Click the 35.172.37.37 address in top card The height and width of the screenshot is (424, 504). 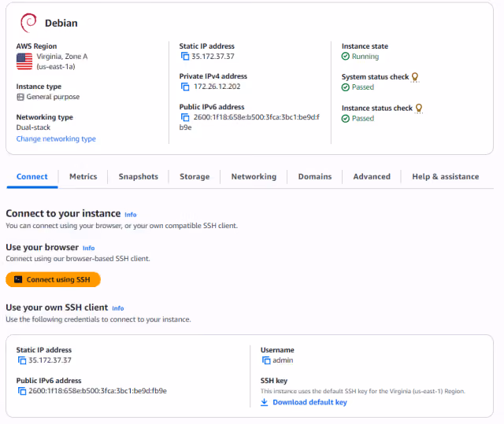tap(213, 57)
